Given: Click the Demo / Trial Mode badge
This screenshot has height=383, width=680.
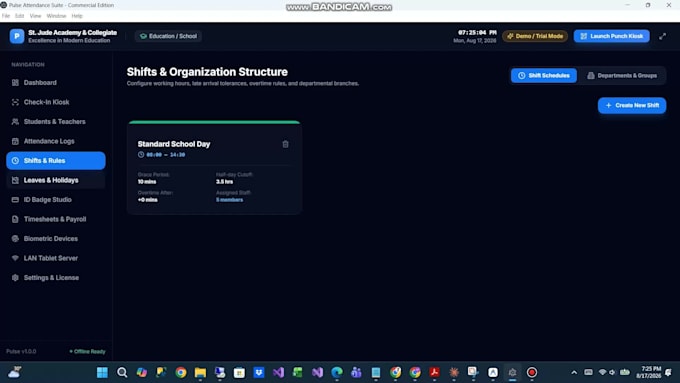Looking at the screenshot, I should (535, 36).
